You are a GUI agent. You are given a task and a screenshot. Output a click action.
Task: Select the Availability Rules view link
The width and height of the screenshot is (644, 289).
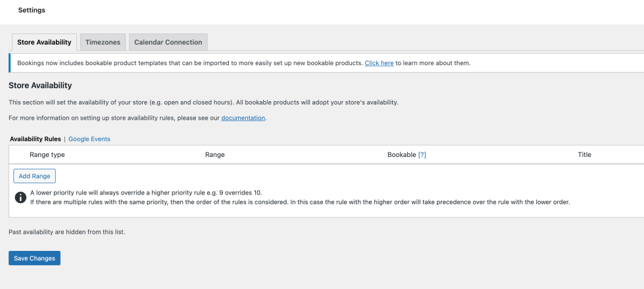pyautogui.click(x=35, y=139)
